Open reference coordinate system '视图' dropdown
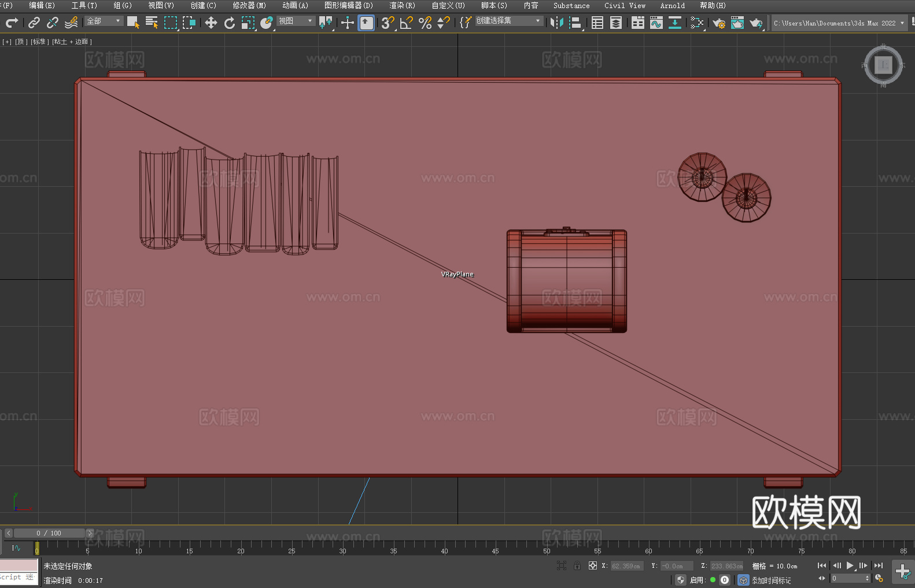The height and width of the screenshot is (588, 915). 296,21
